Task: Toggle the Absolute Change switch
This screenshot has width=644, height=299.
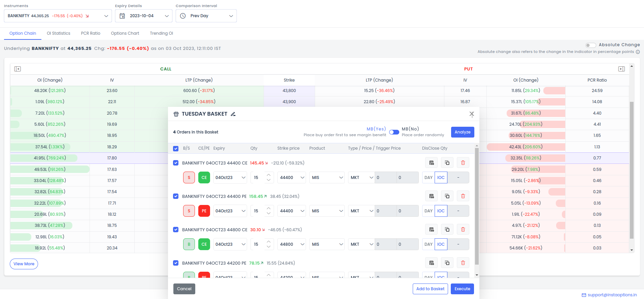Action: (590, 45)
